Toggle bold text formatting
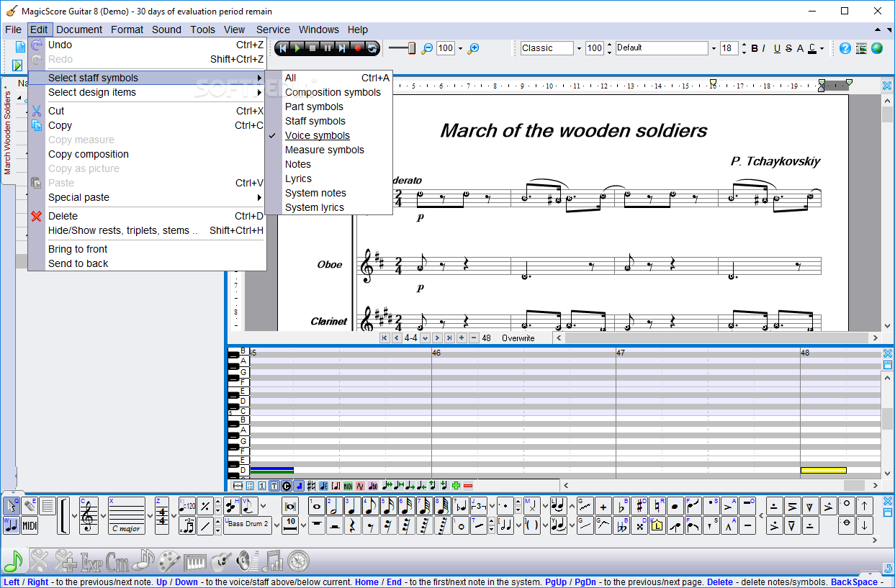This screenshot has height=588, width=895. tap(755, 48)
